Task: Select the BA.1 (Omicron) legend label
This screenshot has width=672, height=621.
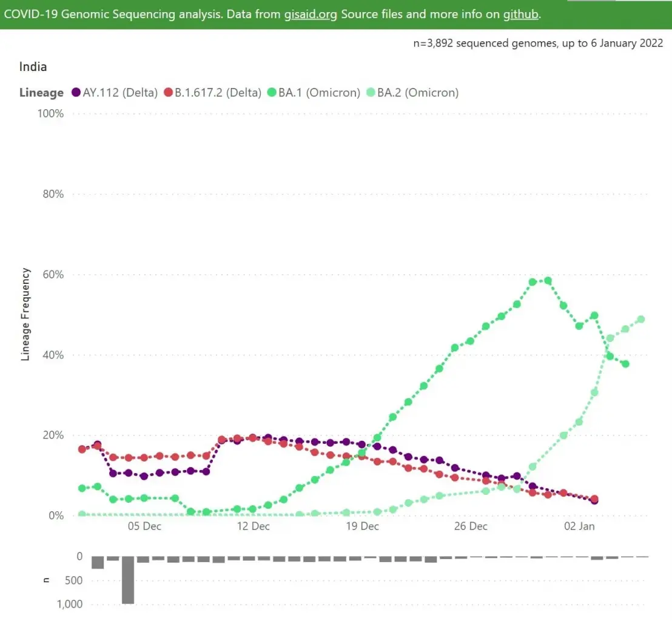Action: coord(319,93)
